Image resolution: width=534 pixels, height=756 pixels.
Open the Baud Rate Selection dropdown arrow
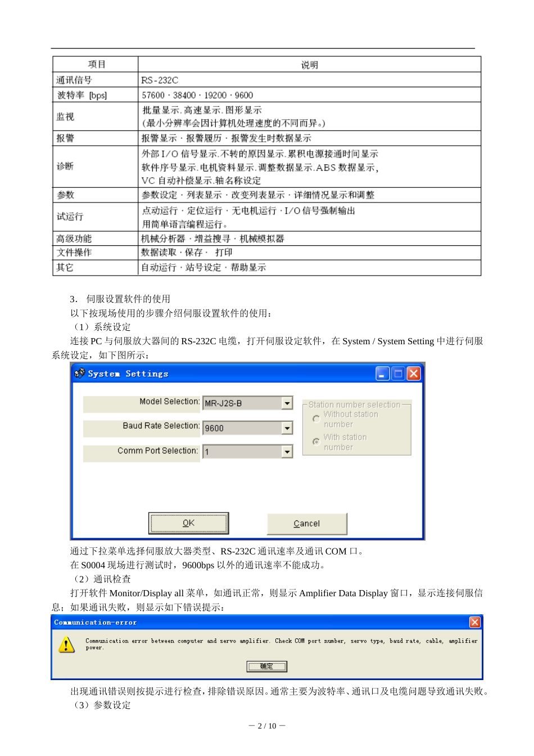coord(287,428)
